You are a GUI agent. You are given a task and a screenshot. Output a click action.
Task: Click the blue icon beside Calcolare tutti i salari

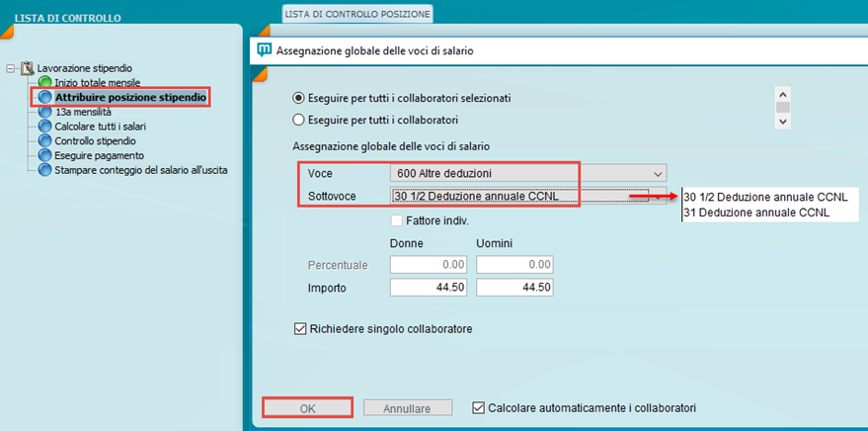point(44,127)
